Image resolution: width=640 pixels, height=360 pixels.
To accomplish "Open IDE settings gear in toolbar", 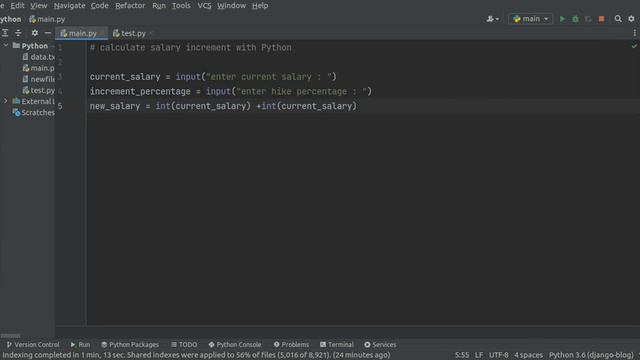I will (631, 19).
